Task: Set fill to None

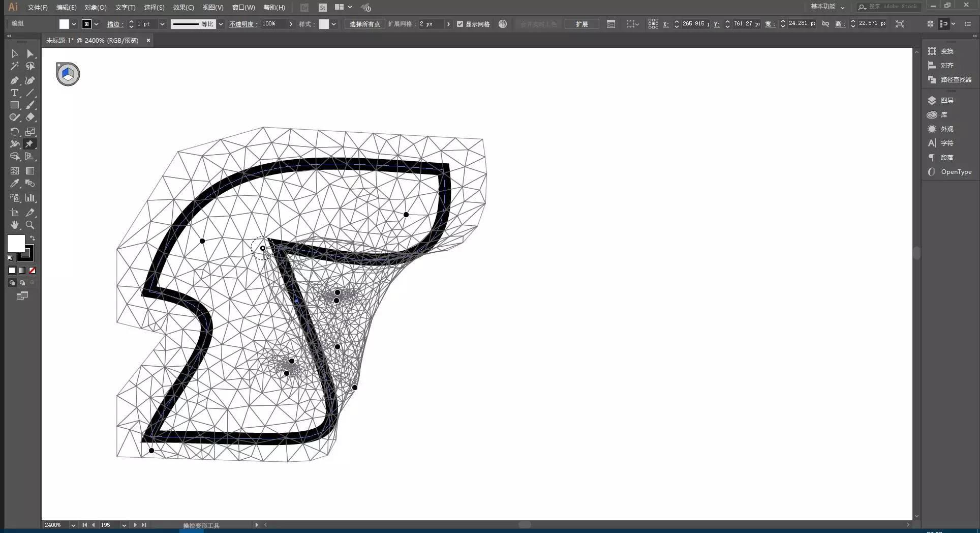Action: pyautogui.click(x=32, y=271)
